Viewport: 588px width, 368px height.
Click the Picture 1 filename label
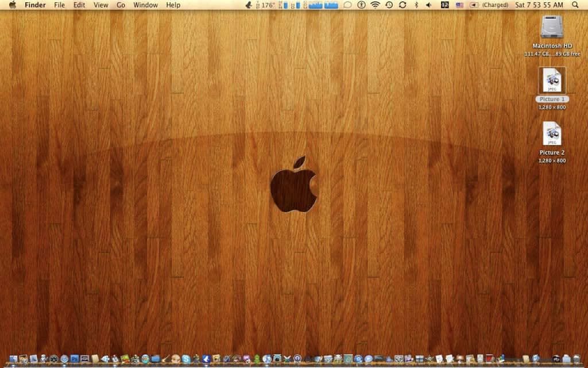click(x=552, y=99)
